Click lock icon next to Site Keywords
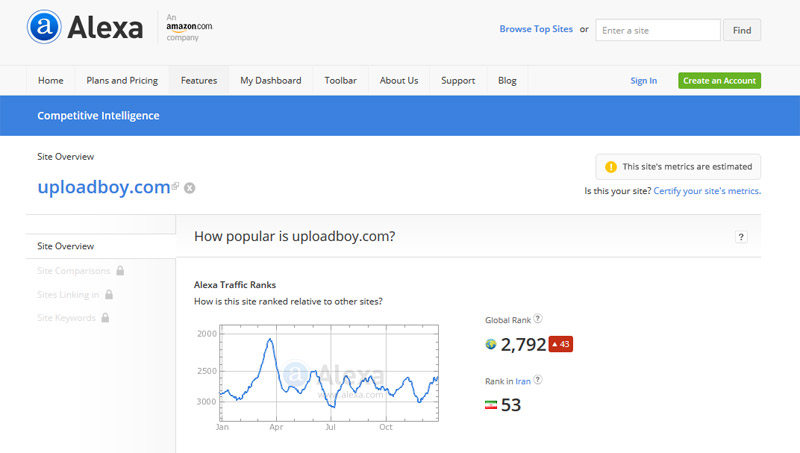The width and height of the screenshot is (800, 453). pos(105,317)
